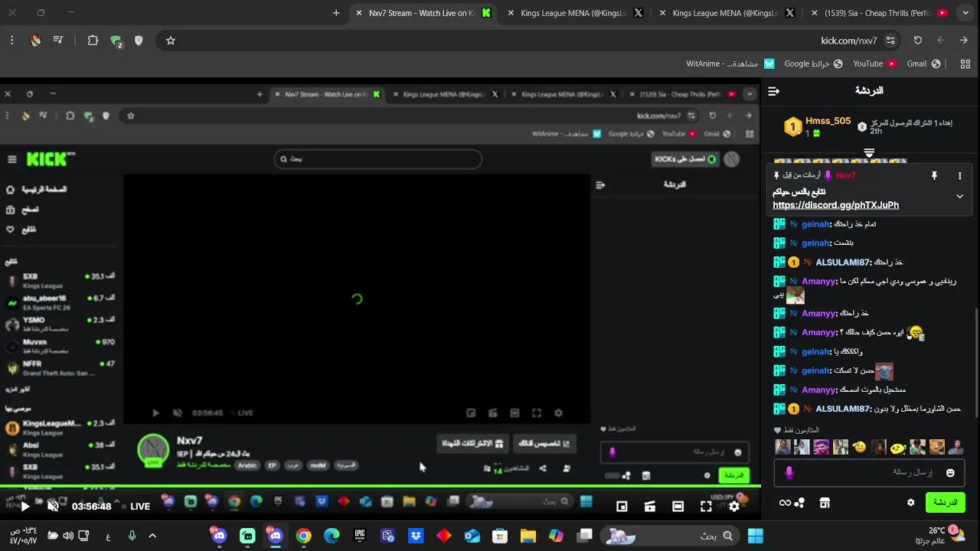Open the WitAnime bookmark
980x551 pixels.
pyautogui.click(x=730, y=64)
